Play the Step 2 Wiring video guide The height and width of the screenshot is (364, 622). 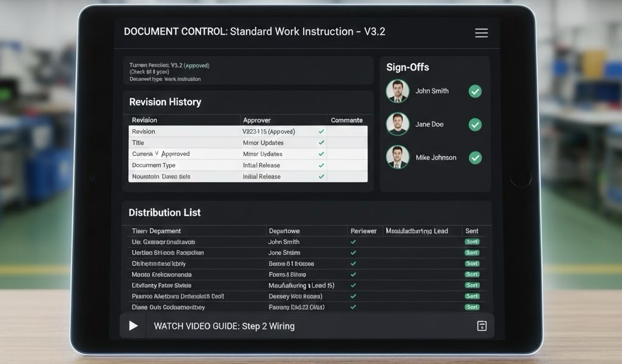click(133, 326)
